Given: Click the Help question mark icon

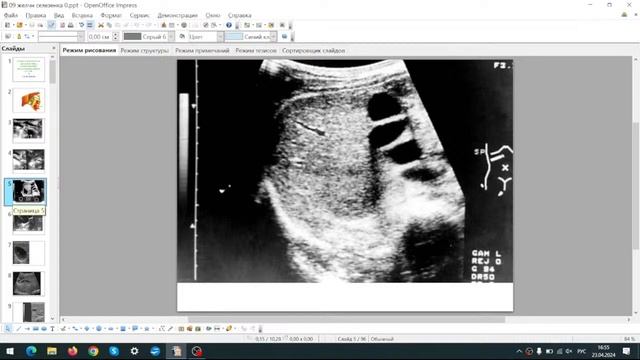Looking at the screenshot, I should point(229,25).
